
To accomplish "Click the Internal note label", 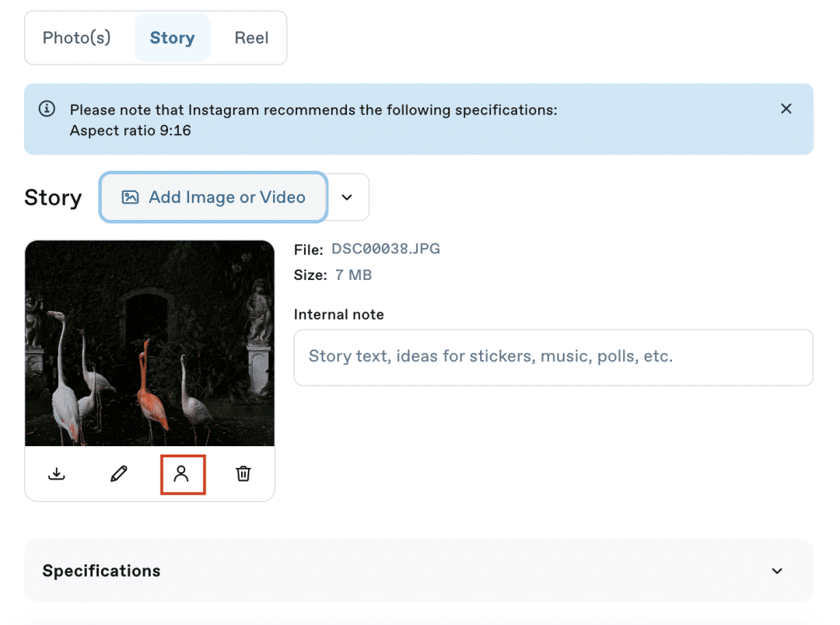I will [338, 315].
